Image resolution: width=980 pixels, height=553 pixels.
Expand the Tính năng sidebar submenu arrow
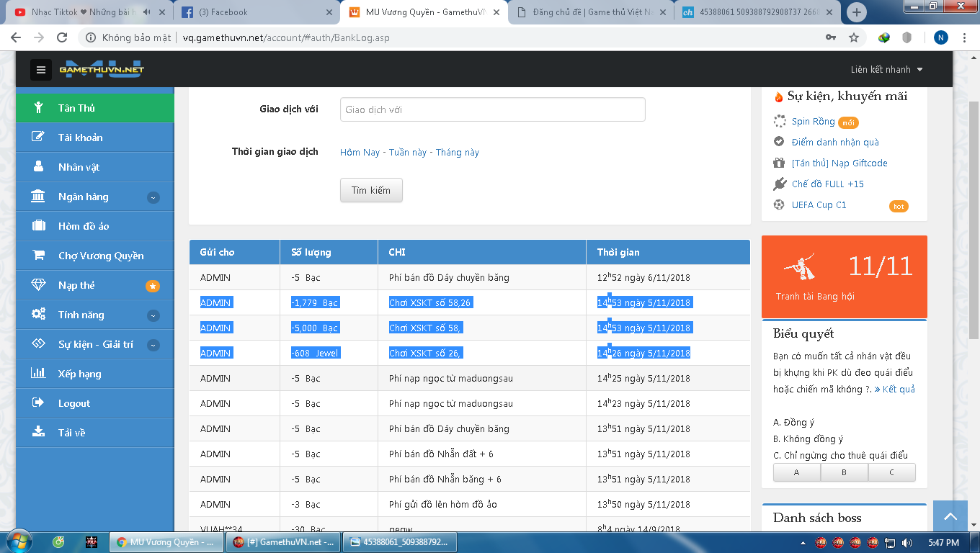coord(153,315)
